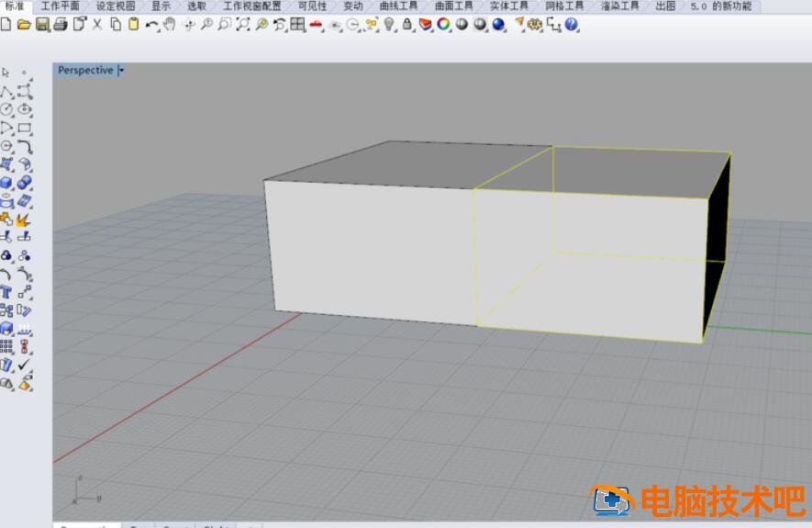Select the Polyline tool
This screenshot has height=528, width=812.
(6, 92)
